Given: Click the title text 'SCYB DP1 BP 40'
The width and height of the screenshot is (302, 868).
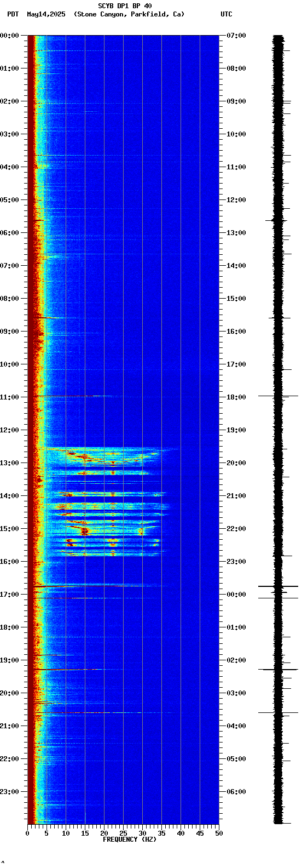Looking at the screenshot, I should click(x=125, y=6).
